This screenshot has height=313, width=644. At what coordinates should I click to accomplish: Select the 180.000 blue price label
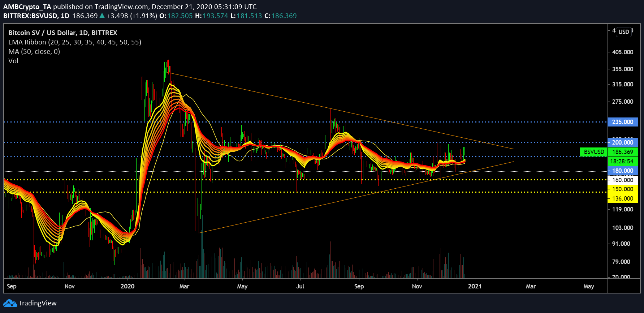coord(623,171)
